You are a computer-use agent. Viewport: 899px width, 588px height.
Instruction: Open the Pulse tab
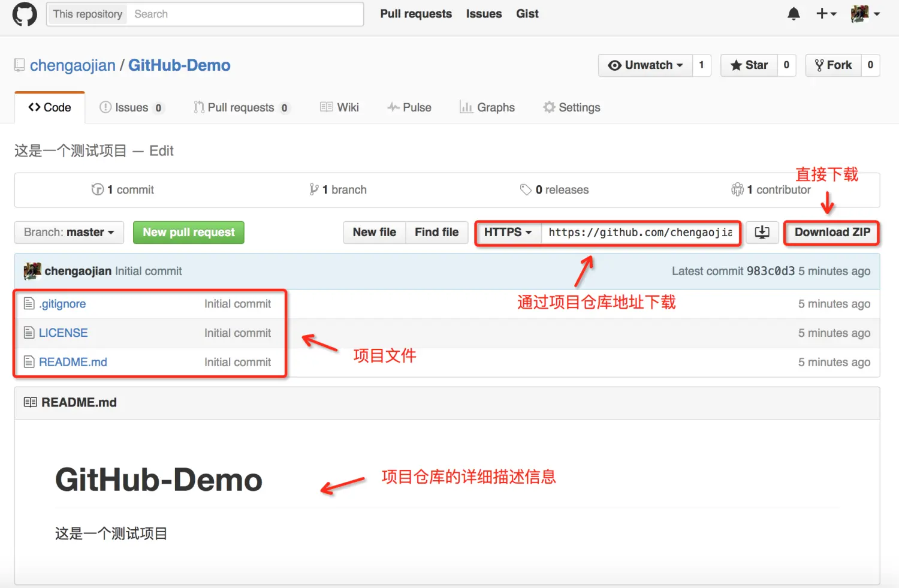[x=409, y=107]
